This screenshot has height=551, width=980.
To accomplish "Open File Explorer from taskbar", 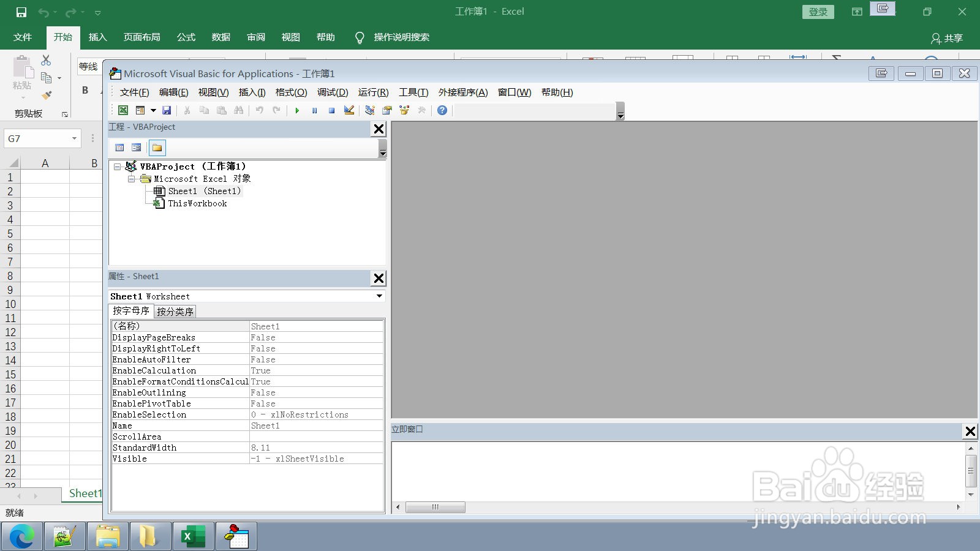I will coord(108,537).
